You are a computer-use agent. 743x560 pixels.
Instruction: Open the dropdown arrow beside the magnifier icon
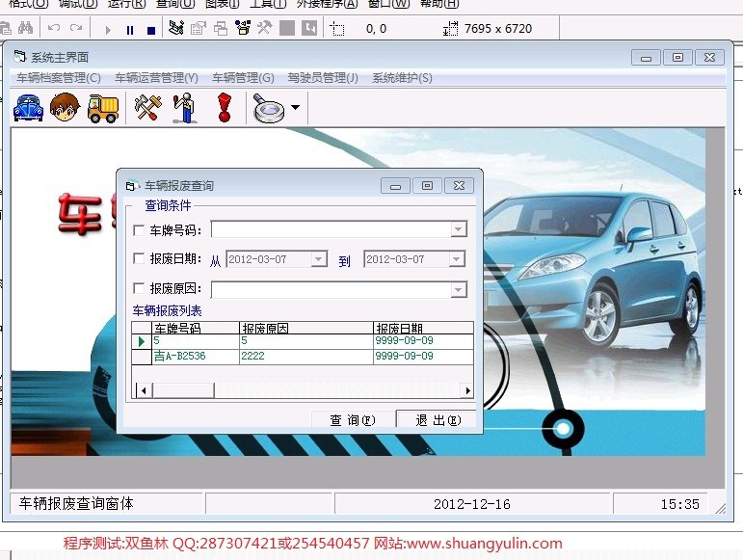coord(296,108)
